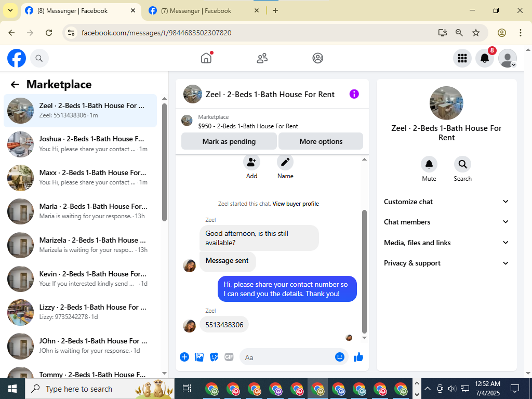Open $950 2-Beds listing link

point(248,126)
